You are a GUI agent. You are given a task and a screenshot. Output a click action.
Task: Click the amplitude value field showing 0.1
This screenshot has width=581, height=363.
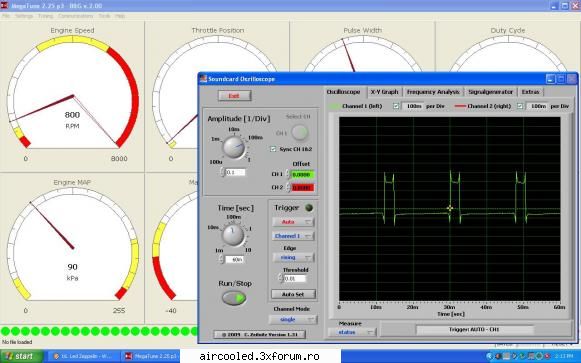(235, 172)
